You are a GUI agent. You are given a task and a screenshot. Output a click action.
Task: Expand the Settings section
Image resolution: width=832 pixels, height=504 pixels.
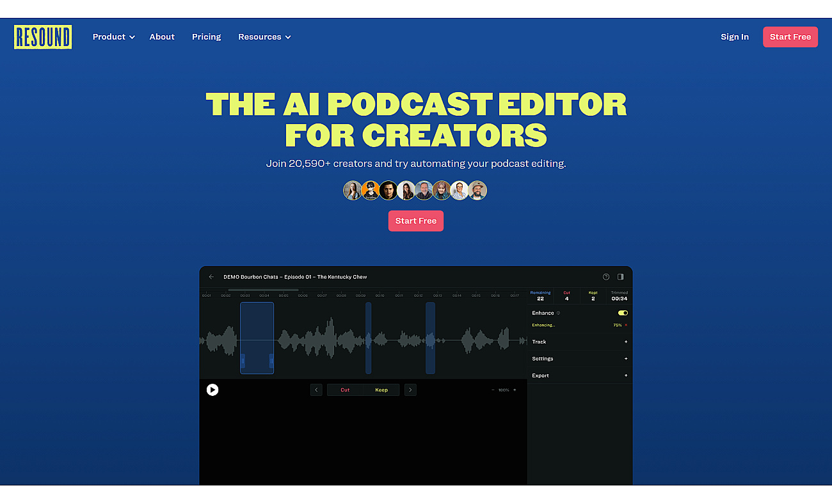580,359
